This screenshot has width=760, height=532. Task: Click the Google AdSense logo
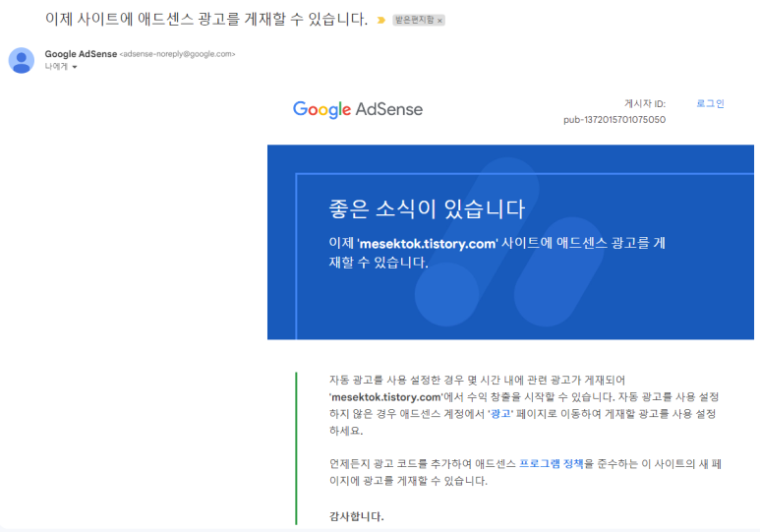[x=358, y=109]
